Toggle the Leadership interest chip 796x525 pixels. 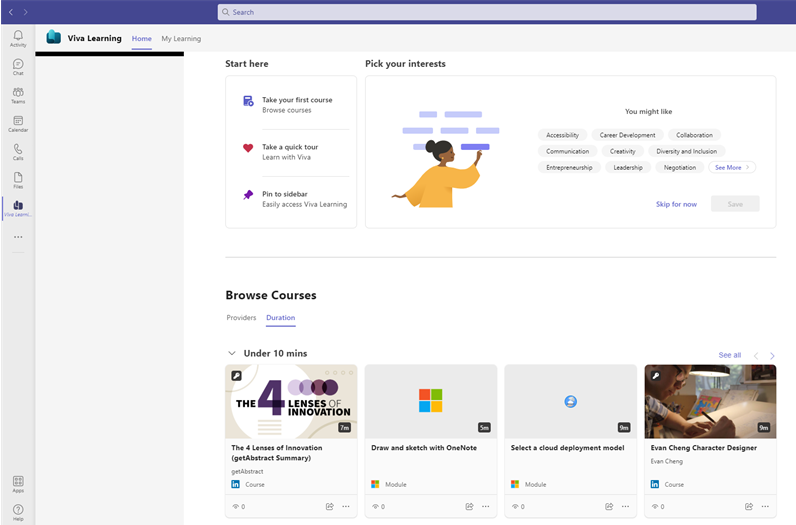627,168
